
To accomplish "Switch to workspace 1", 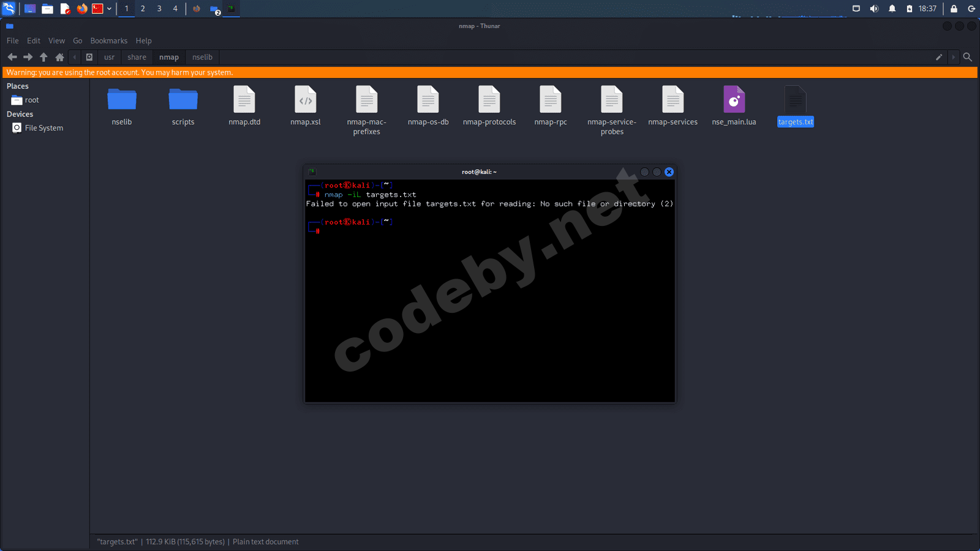I will 127,9.
